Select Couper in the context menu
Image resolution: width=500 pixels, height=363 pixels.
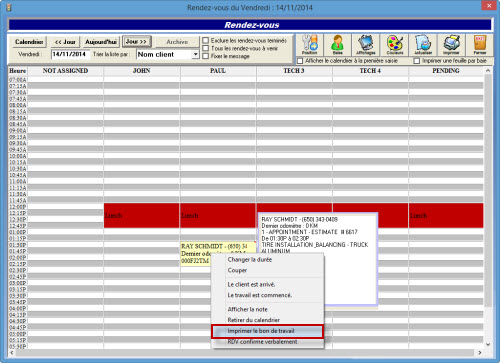(x=237, y=270)
